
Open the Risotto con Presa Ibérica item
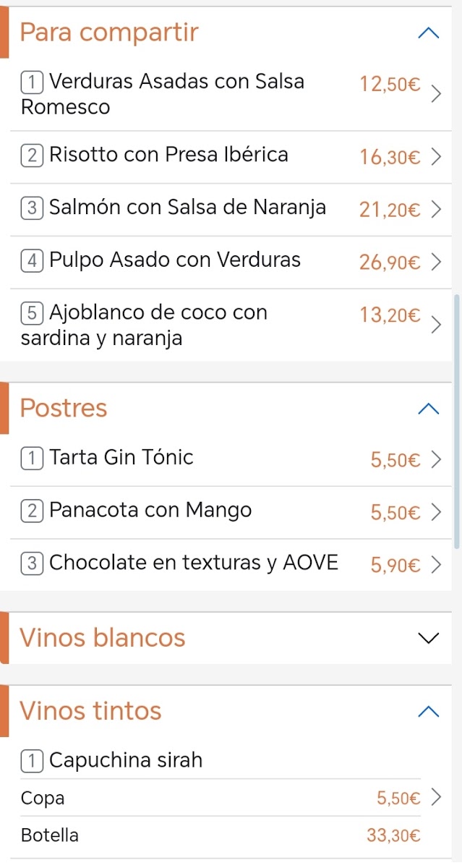coord(168,155)
